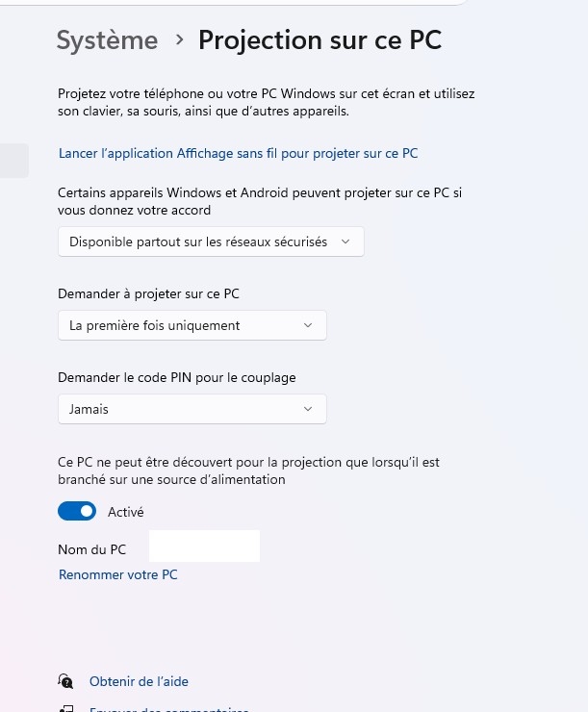Click the Demander le code PIN label

(177, 377)
